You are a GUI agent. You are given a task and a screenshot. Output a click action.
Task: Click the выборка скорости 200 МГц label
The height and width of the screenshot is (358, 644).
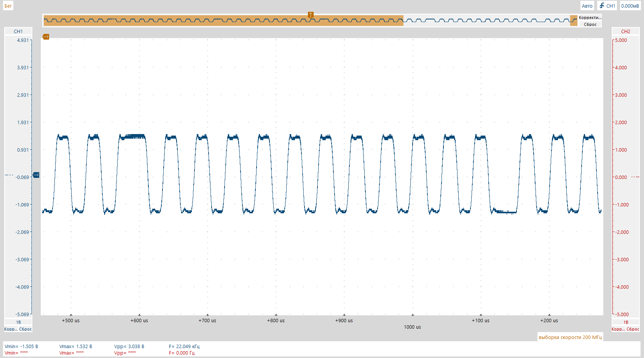(570, 337)
